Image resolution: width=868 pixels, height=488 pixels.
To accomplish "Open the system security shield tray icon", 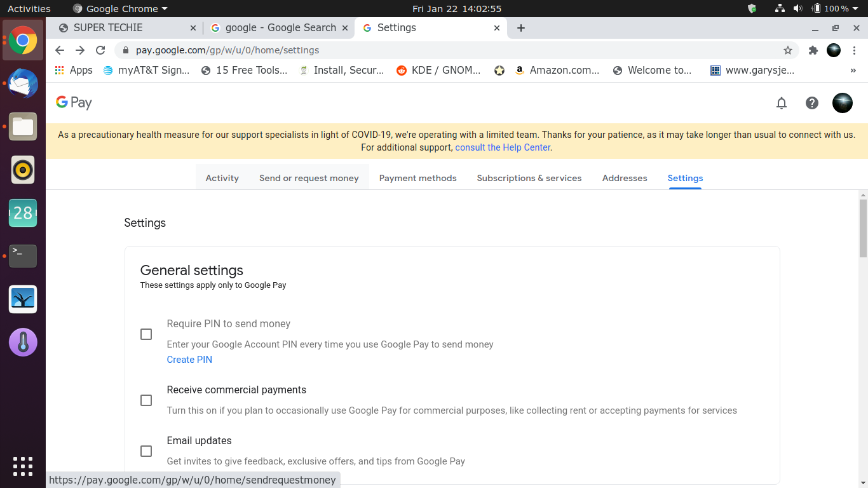I will [x=752, y=9].
